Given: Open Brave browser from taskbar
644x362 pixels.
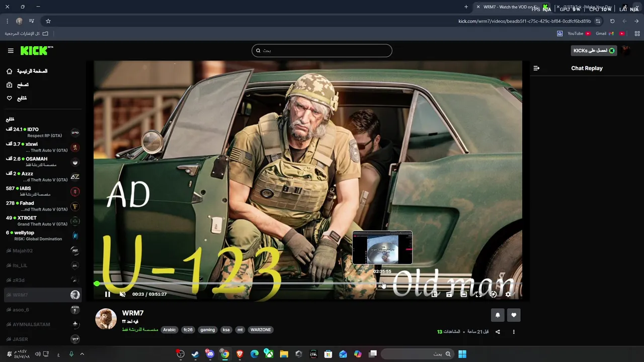Looking at the screenshot, I should [x=239, y=354].
